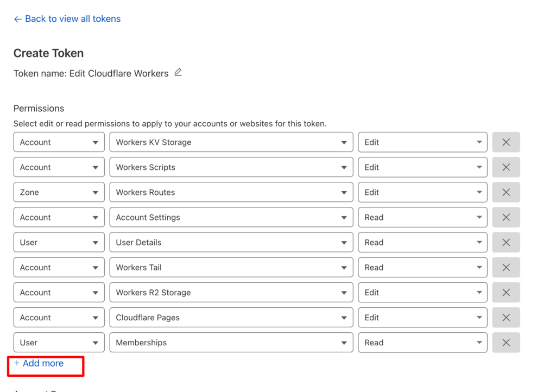The width and height of the screenshot is (556, 392).
Task: Remove the Account Settings permission row
Action: pyautogui.click(x=506, y=217)
